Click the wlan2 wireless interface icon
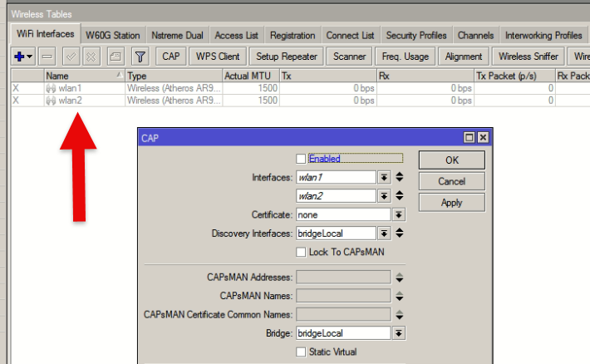590x364 pixels. 51,101
